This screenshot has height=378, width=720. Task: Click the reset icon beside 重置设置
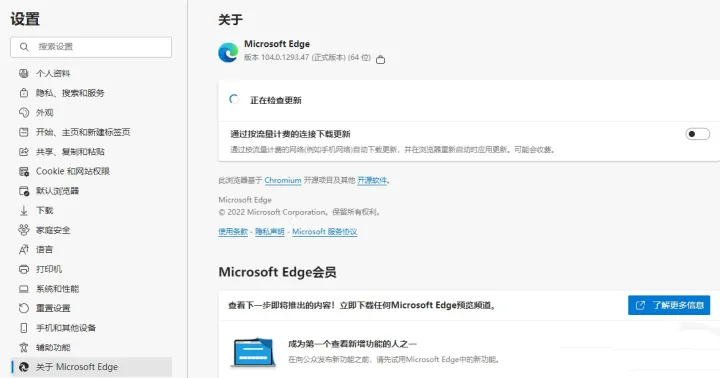pyautogui.click(x=24, y=308)
